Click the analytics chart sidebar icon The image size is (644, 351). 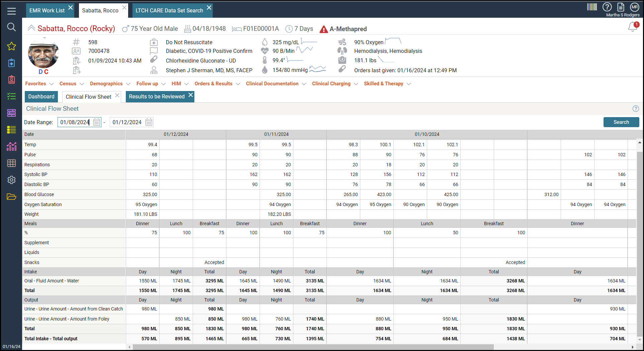pyautogui.click(x=11, y=146)
